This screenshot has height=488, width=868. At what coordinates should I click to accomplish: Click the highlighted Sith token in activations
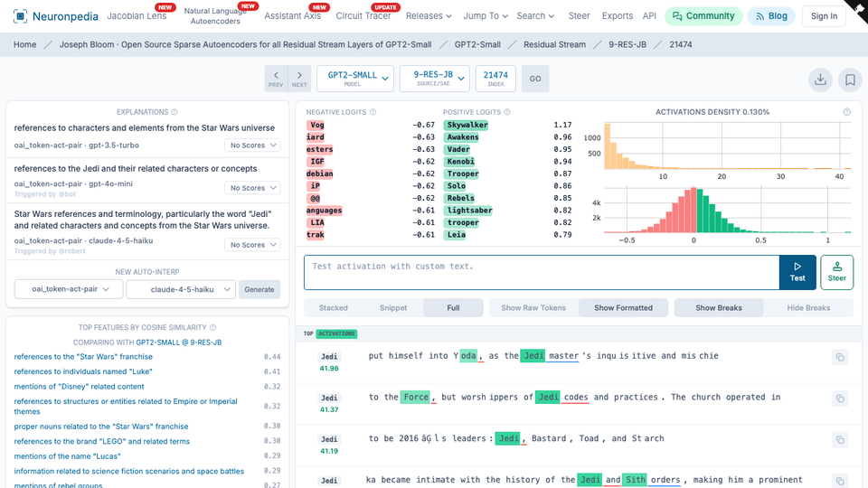(636, 480)
